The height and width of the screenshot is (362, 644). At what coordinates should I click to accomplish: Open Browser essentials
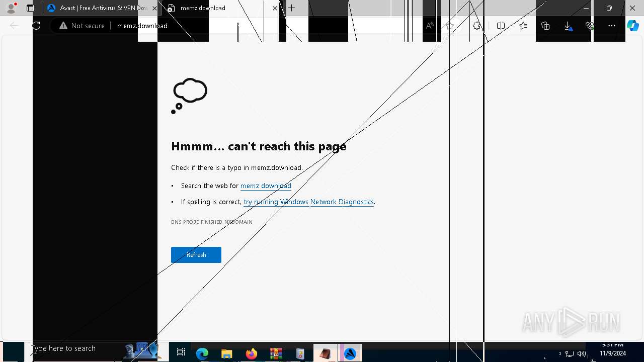[x=590, y=26]
